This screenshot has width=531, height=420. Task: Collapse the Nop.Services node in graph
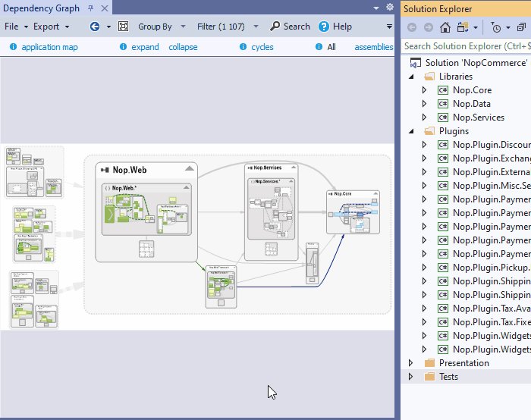coord(294,168)
